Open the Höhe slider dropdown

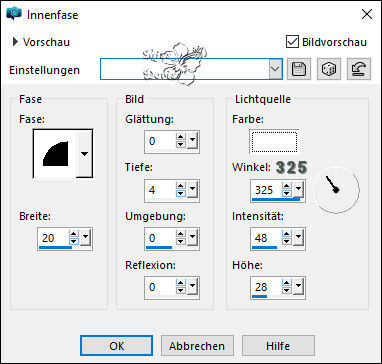[298, 286]
